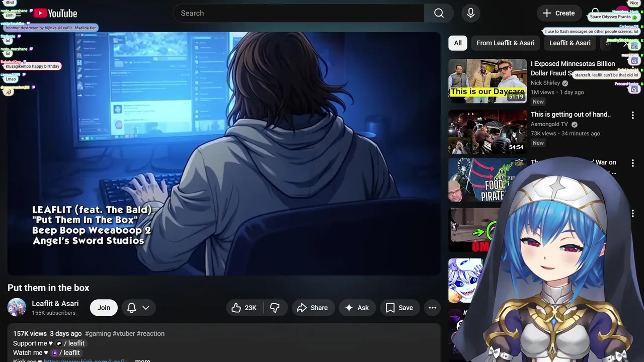644x362 pixels.
Task: Open the kick.com link in description
Action: pyautogui.click(x=85, y=360)
